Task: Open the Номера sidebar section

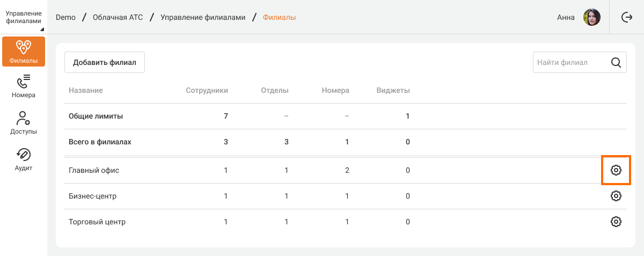Action: tap(24, 86)
